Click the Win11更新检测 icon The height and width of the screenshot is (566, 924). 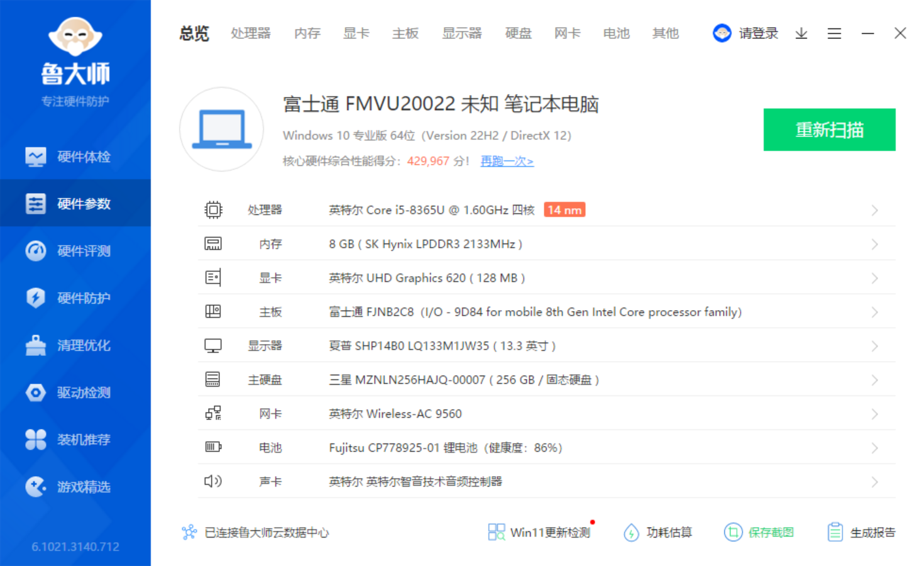click(497, 533)
